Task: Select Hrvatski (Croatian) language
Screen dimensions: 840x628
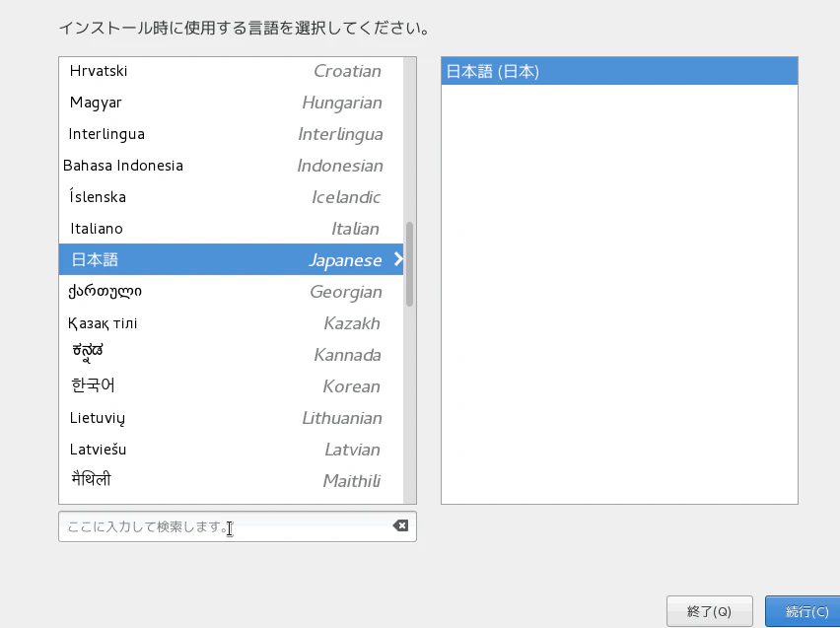Action: 231,71
